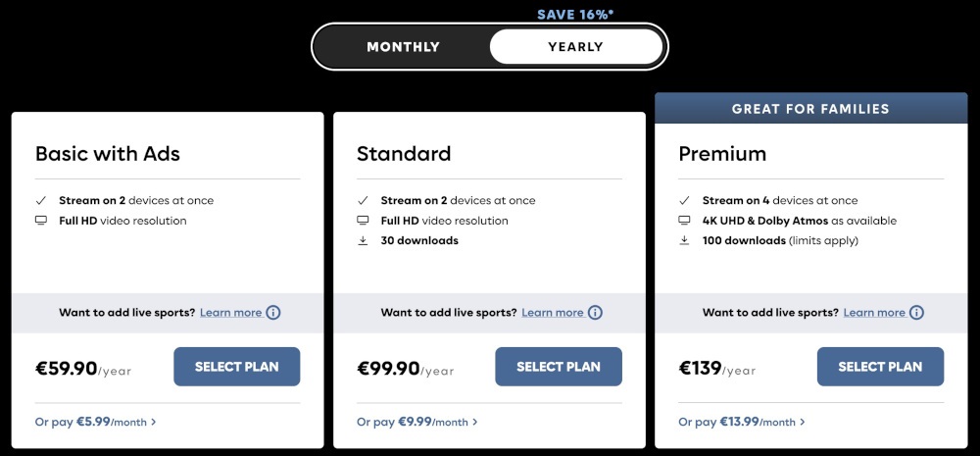The height and width of the screenshot is (456, 980).
Task: Open Learn more link in Basic card
Action: click(x=230, y=313)
